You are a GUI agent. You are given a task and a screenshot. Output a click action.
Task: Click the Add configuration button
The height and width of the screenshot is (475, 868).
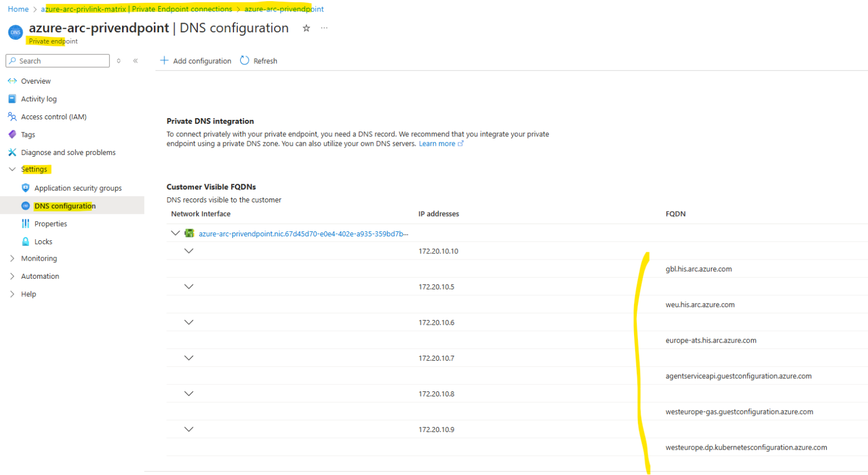[196, 61]
